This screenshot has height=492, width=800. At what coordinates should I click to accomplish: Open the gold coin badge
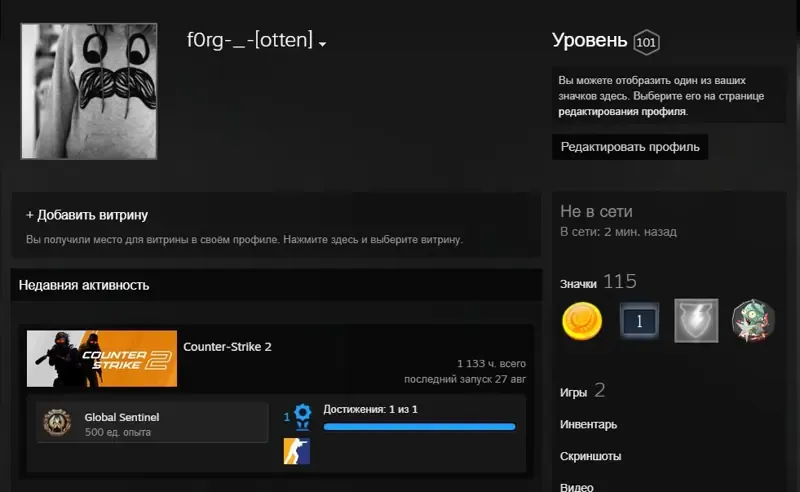[x=582, y=321]
